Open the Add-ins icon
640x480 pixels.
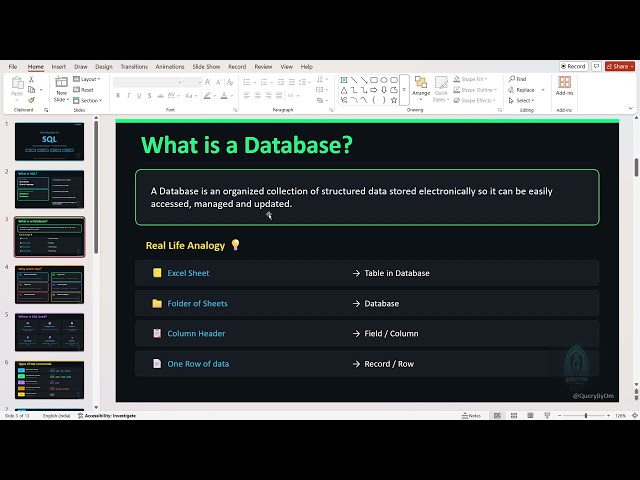point(564,82)
